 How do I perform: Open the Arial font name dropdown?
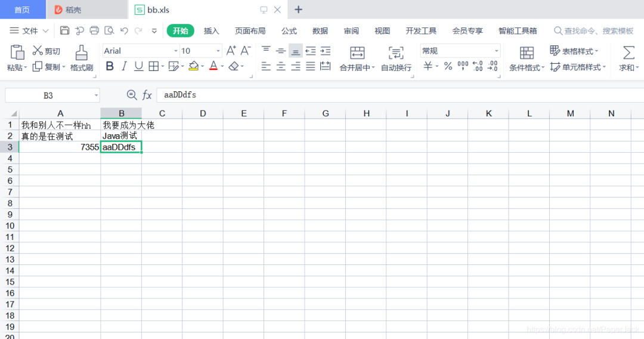click(176, 51)
